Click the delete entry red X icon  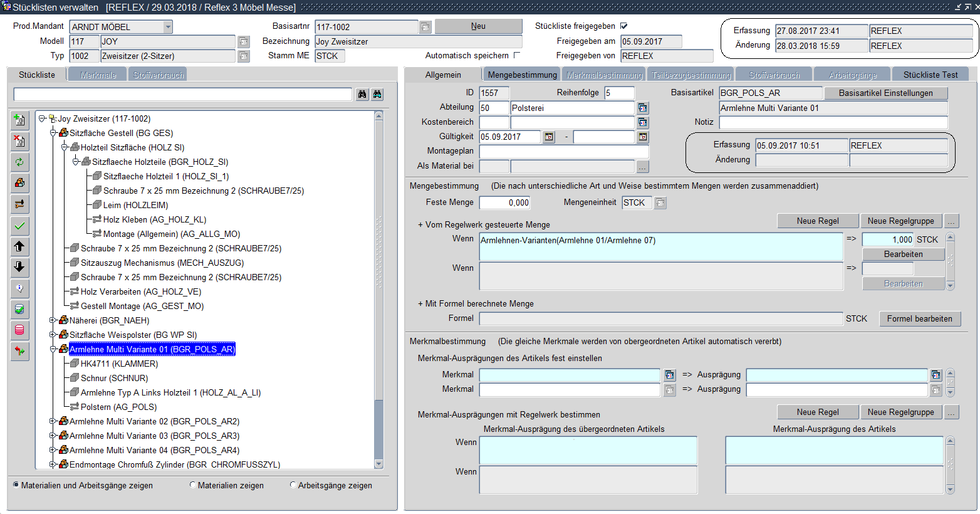coord(19,141)
